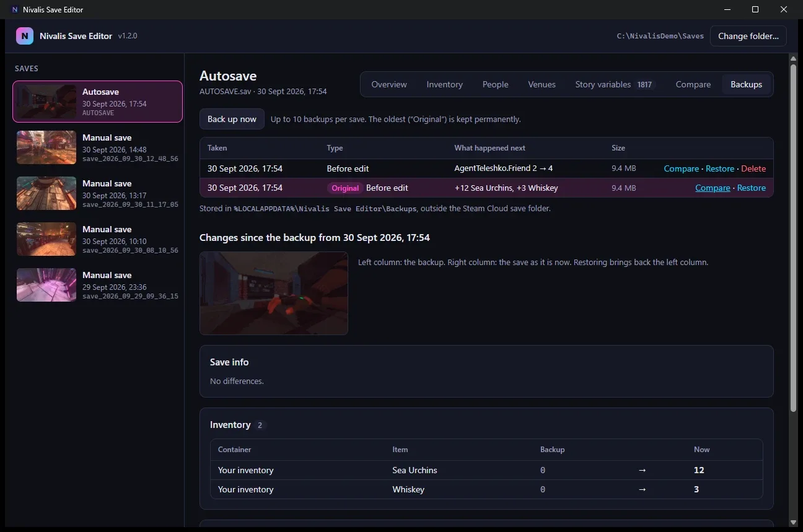The width and height of the screenshot is (803, 532).
Task: Click the scrollbar's up arrow
Action: 793,58
